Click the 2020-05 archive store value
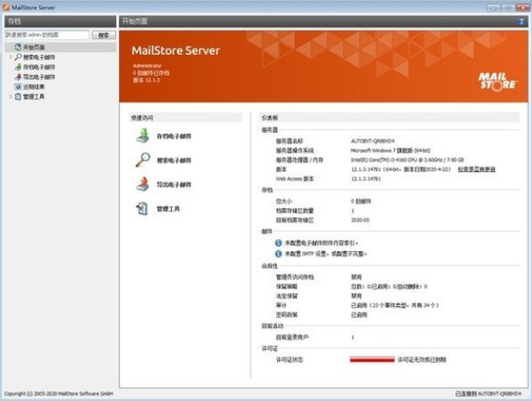 point(360,221)
